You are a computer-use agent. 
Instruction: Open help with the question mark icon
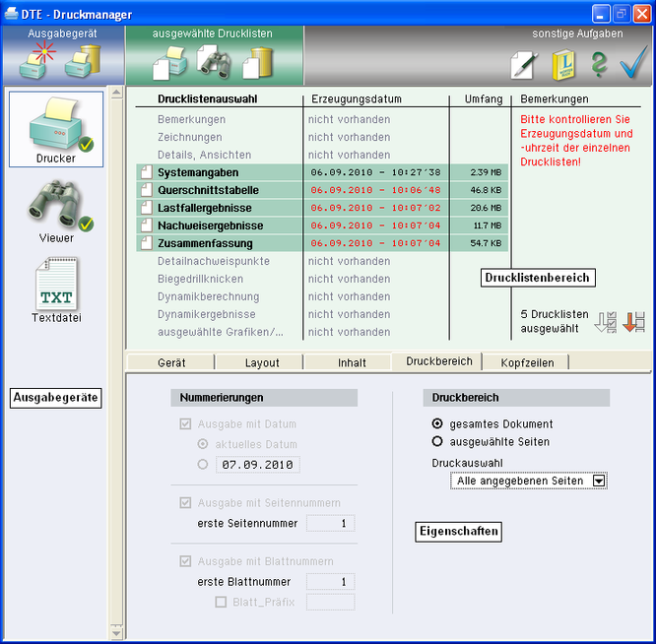(x=599, y=64)
